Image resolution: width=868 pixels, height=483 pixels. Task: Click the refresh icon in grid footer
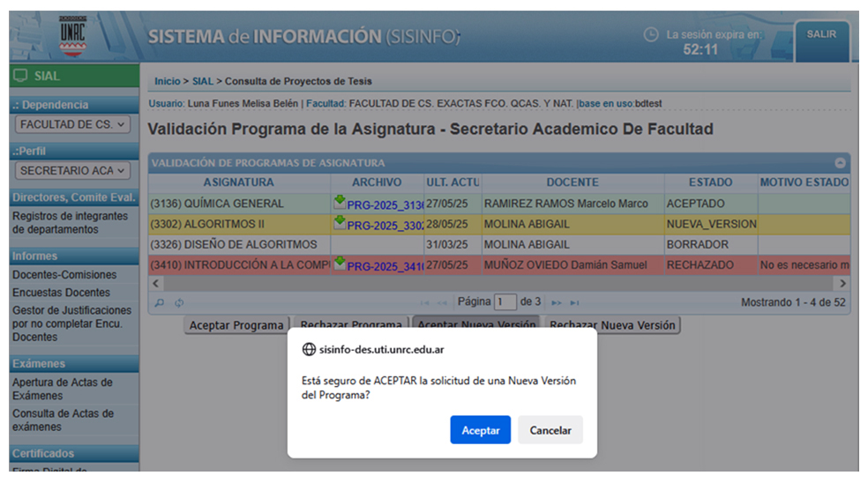pyautogui.click(x=179, y=303)
